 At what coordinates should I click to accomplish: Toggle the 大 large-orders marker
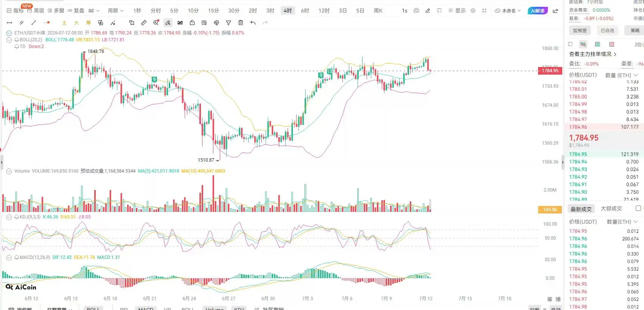pyautogui.click(x=76, y=23)
